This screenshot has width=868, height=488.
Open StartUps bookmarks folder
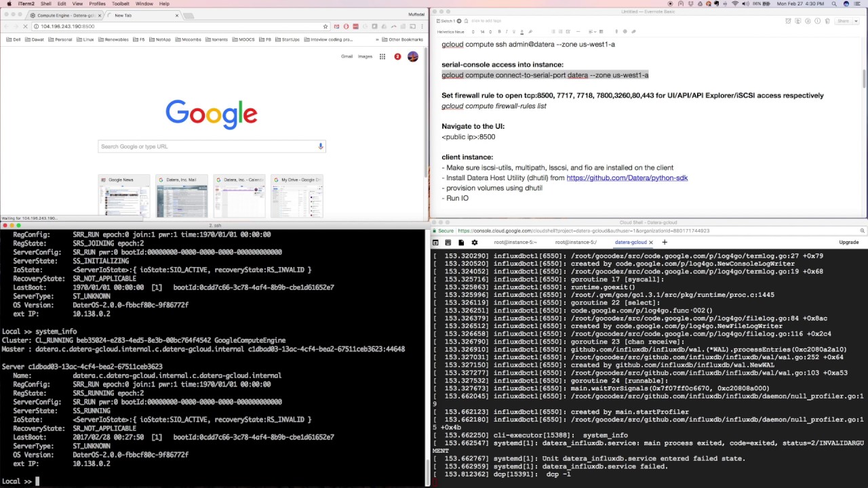pos(287,39)
